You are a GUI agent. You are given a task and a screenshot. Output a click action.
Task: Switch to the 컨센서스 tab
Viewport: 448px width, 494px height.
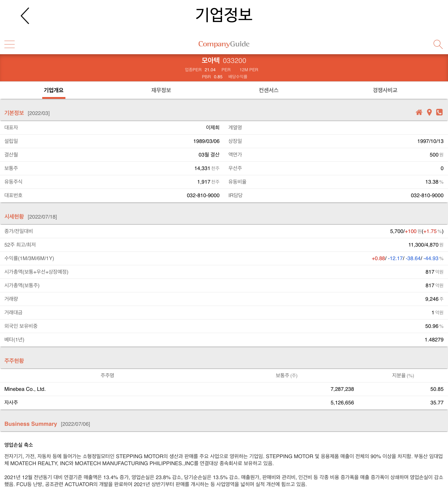pos(268,90)
